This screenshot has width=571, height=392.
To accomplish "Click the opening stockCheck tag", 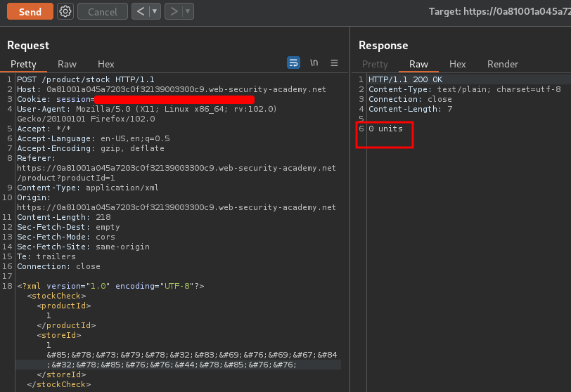I will click(x=56, y=296).
